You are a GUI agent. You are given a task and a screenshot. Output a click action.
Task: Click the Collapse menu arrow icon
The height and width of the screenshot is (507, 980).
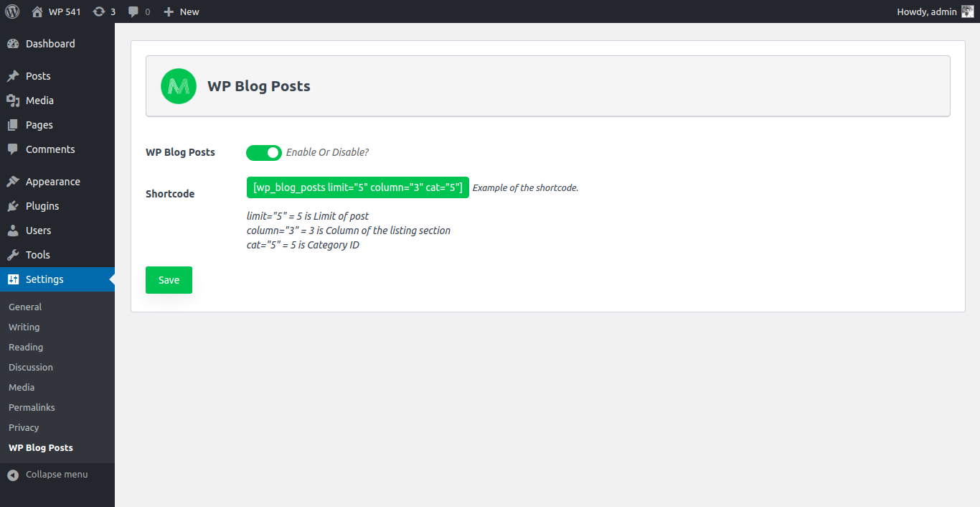coord(13,475)
